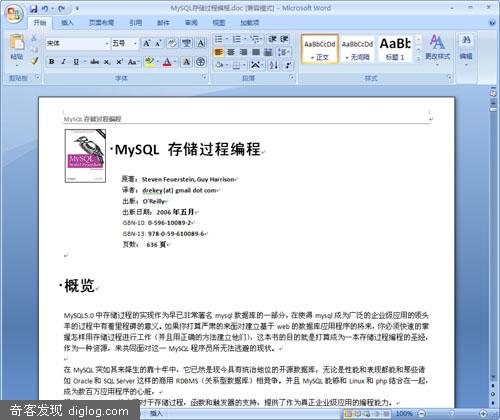
Task: Switch to the 邮件 Mailings tab
Action: click(x=163, y=23)
